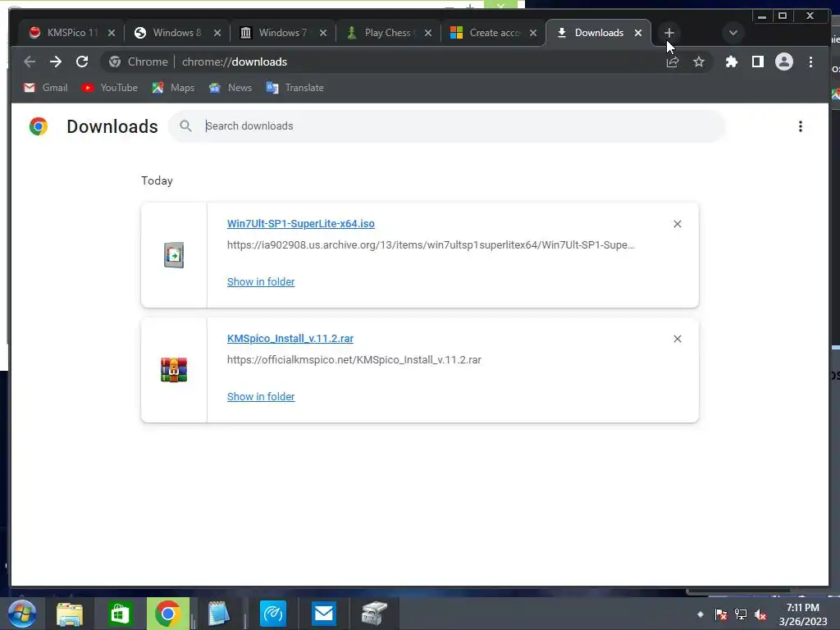Open the Gmail bookmark

tap(46, 87)
